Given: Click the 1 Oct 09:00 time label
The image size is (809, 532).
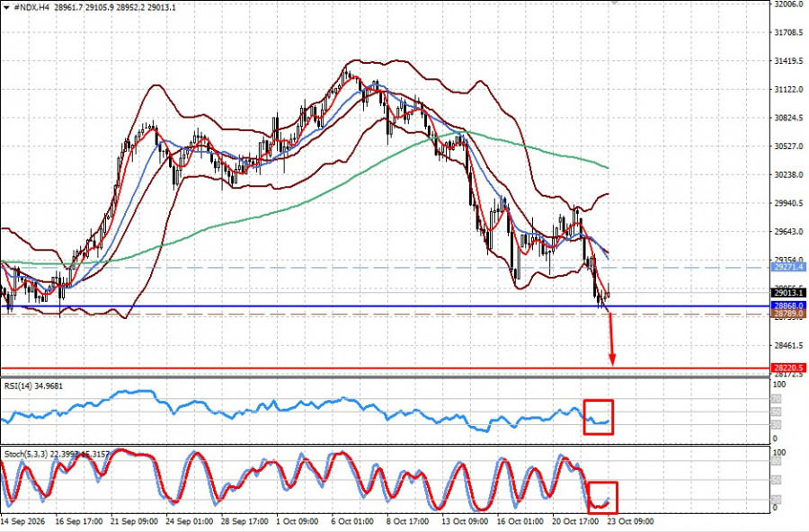Looking at the screenshot, I should pos(298,521).
